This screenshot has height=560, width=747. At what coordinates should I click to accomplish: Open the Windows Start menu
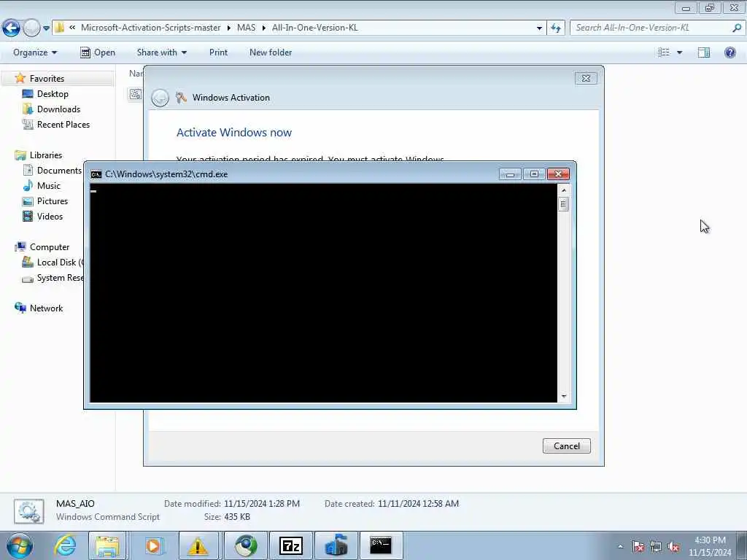[20, 545]
